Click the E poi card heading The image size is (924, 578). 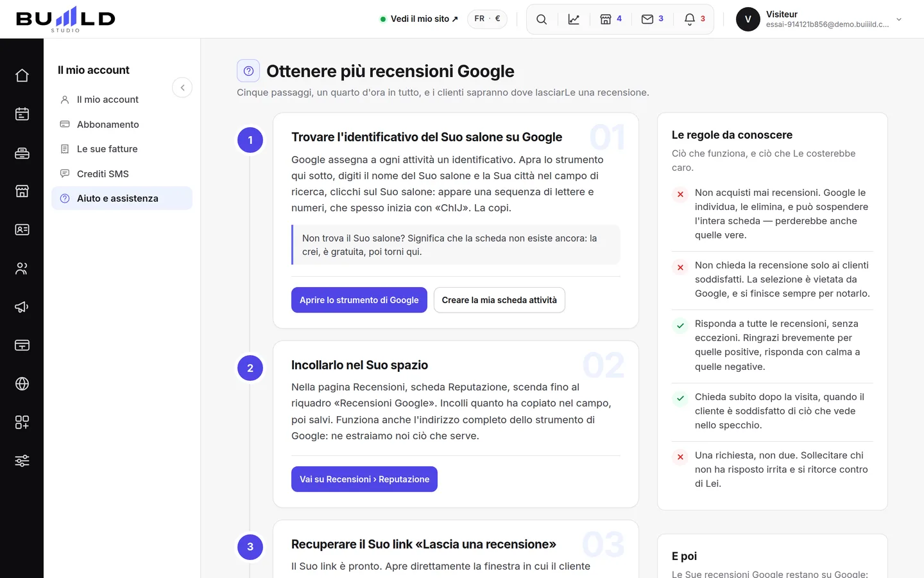coord(684,556)
